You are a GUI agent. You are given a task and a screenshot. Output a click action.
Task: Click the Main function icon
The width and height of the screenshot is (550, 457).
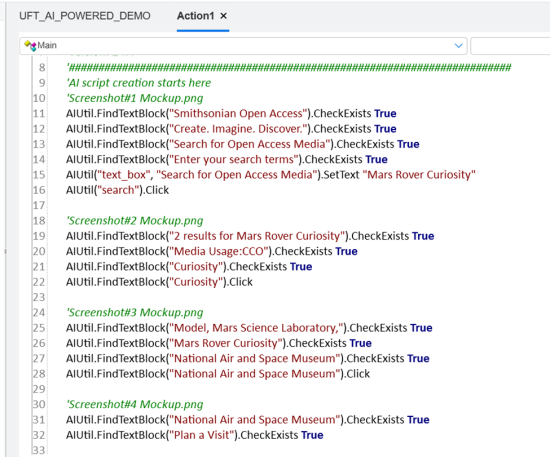coord(30,46)
